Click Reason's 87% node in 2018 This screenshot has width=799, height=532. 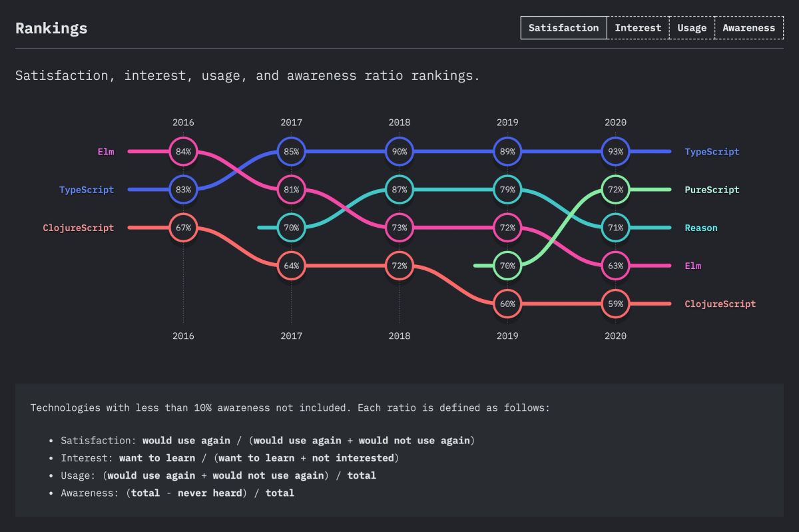[400, 190]
